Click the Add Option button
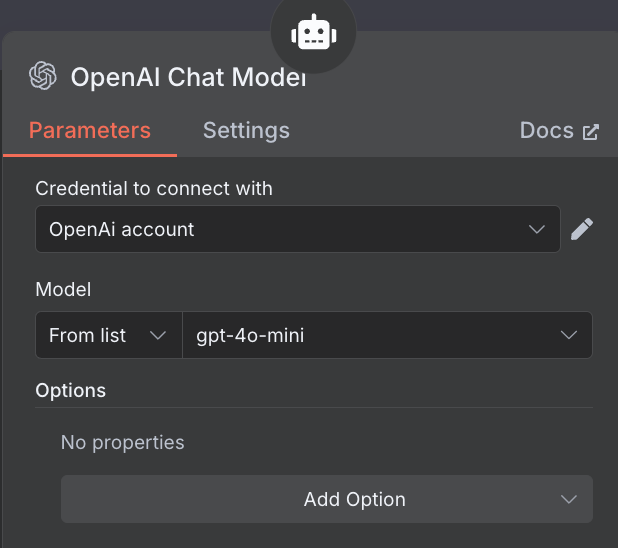Image resolution: width=618 pixels, height=548 pixels. 327,499
